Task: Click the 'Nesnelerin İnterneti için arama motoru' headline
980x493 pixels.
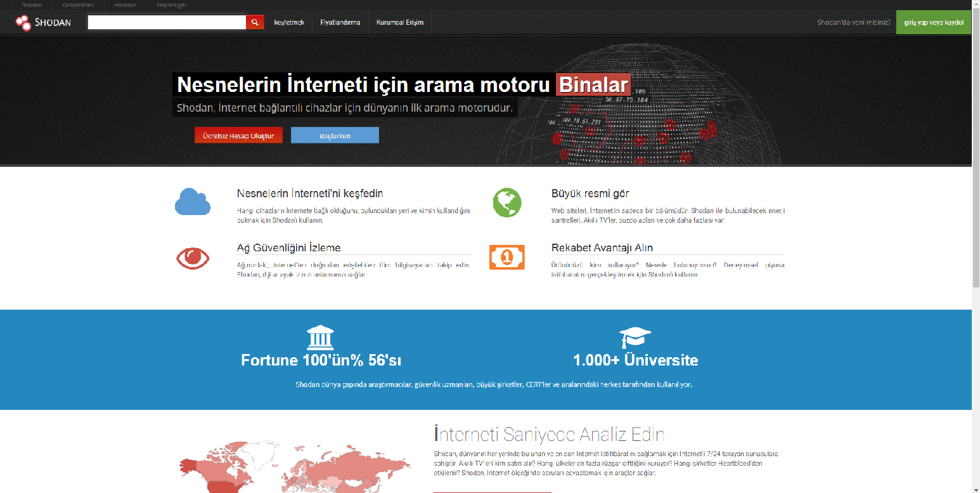Action: (363, 84)
